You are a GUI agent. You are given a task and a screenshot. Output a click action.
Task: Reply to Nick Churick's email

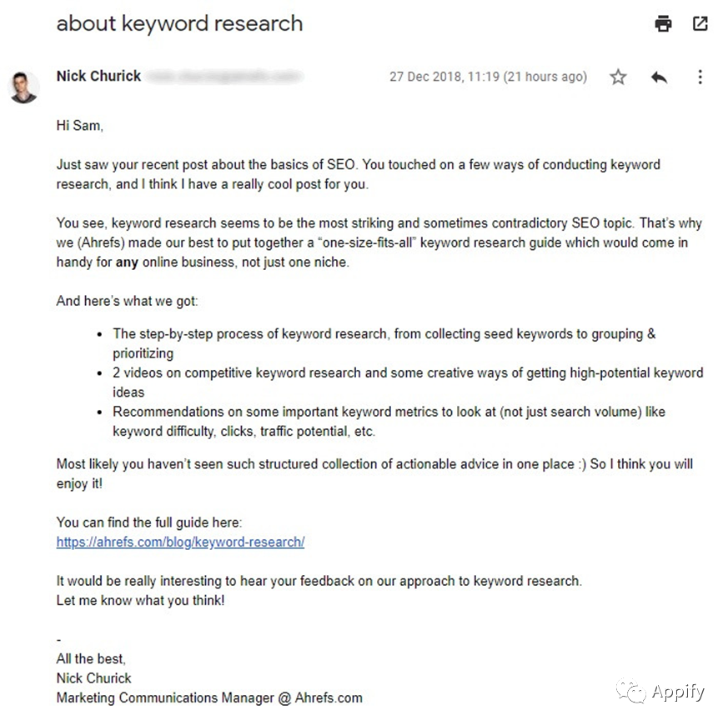point(659,77)
